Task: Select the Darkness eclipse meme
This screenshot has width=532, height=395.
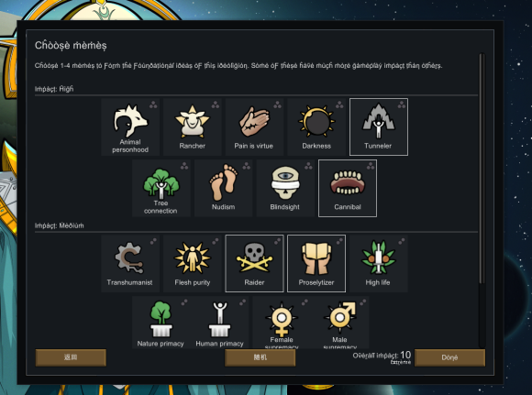Action: pyautogui.click(x=316, y=127)
